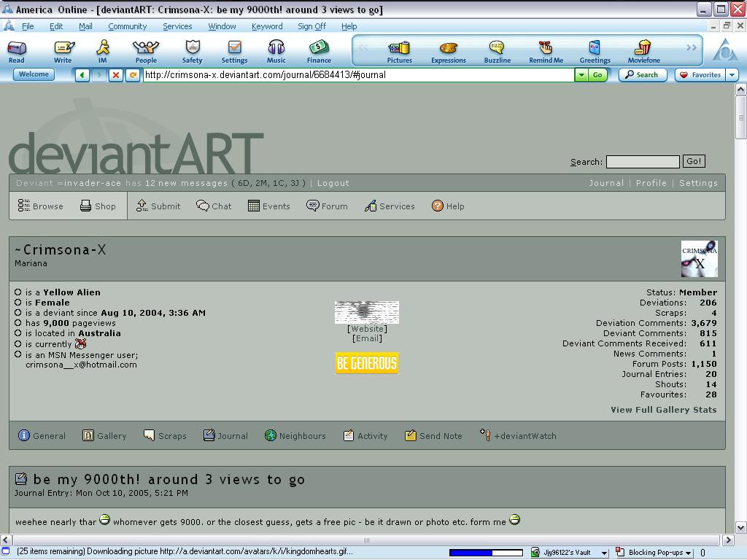Click the AOL Search button
This screenshot has width=747, height=560.
[x=642, y=75]
